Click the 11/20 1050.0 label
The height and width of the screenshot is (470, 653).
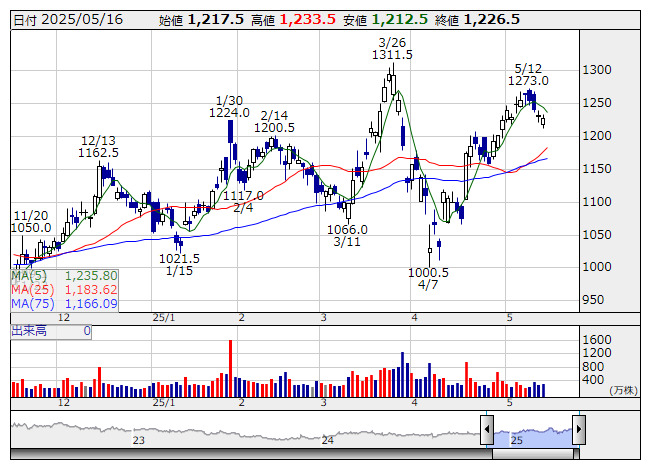(31, 221)
